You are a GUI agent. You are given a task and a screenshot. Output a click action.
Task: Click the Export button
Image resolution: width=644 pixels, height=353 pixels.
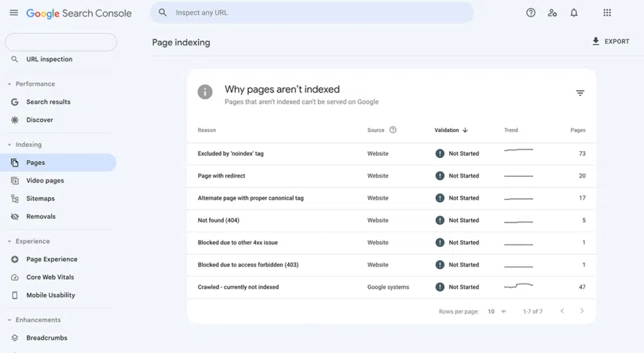click(x=610, y=42)
